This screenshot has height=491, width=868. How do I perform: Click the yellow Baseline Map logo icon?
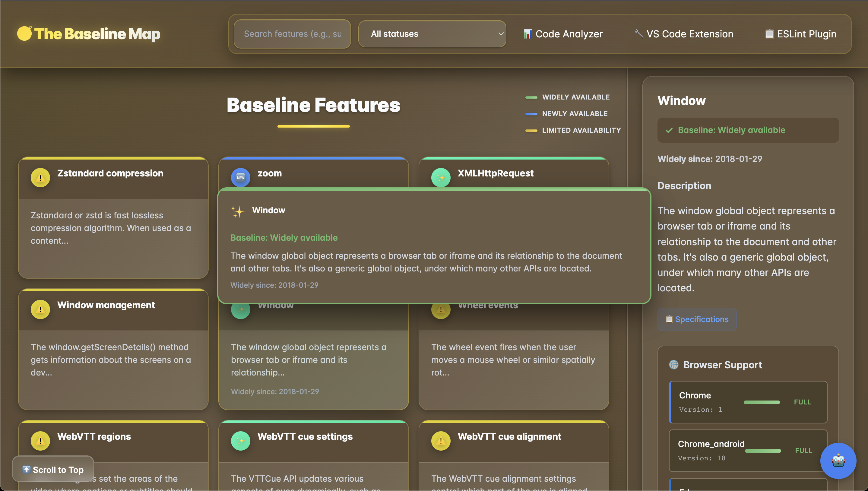[x=24, y=34]
